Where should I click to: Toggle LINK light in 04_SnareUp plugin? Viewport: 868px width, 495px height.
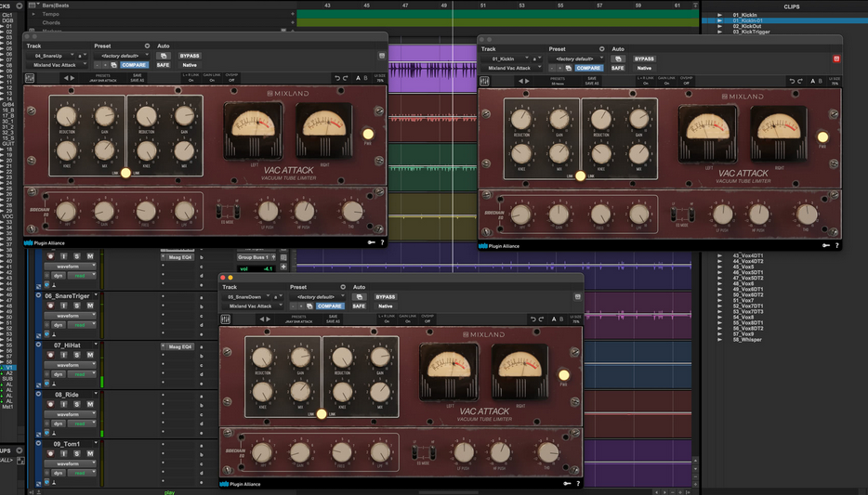pos(125,173)
